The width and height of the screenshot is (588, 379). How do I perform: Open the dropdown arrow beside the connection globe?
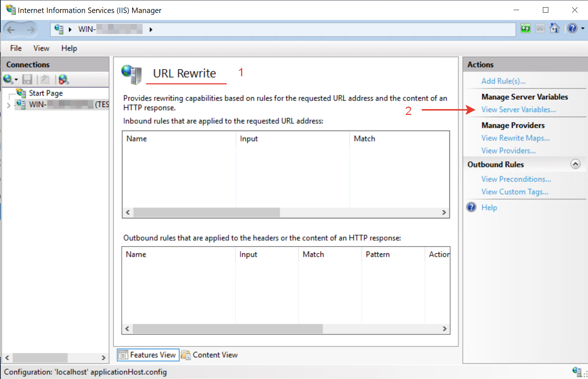[x=16, y=80]
